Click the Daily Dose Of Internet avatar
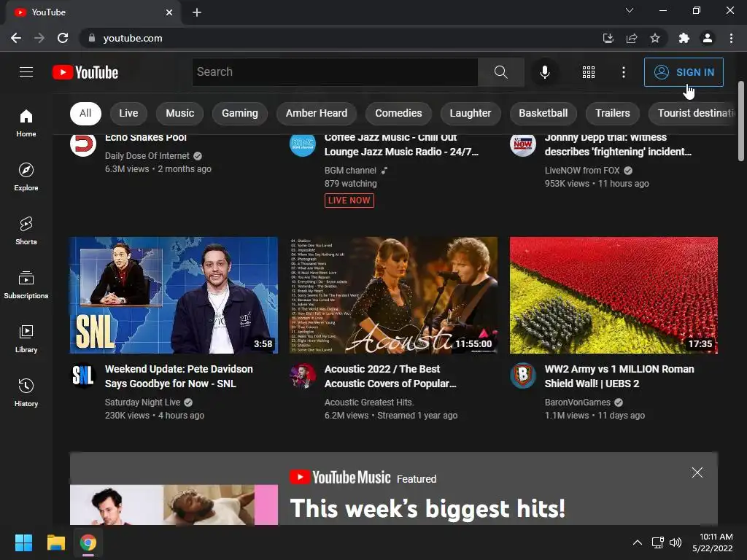This screenshot has height=560, width=747. pos(83,145)
